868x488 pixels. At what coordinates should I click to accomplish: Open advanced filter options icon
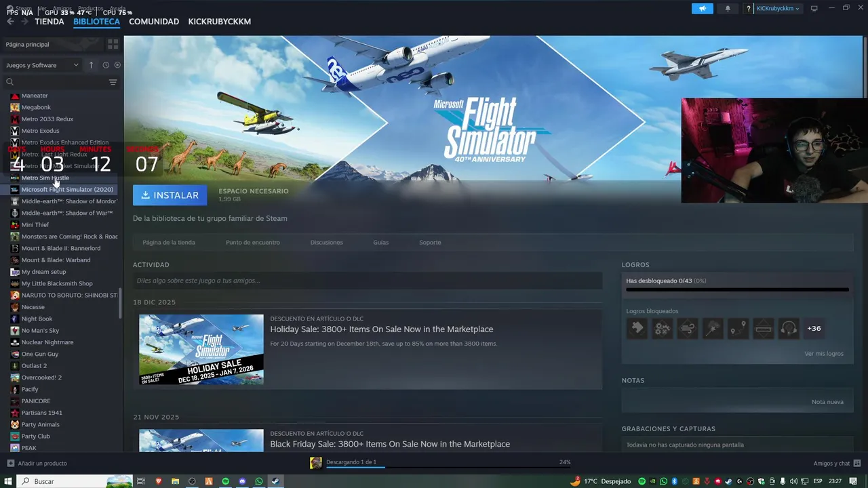pos(113,82)
